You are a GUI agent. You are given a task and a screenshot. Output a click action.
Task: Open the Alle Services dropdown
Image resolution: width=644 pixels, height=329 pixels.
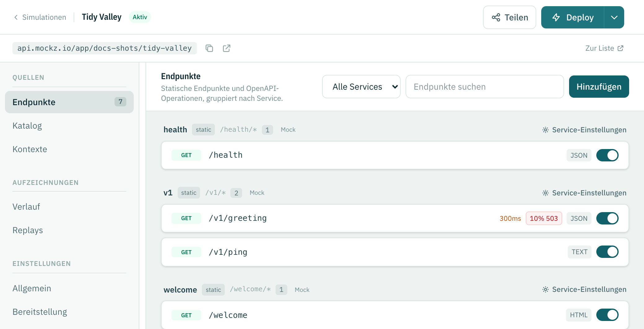361,87
